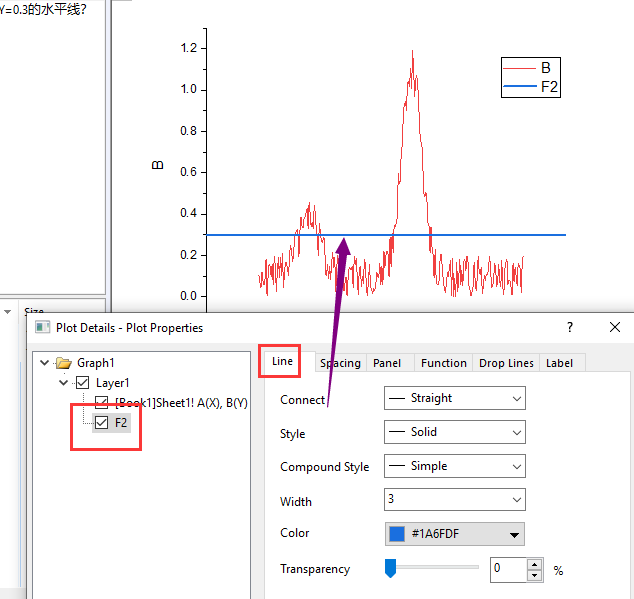Switch to the Drop Lines tab
Image resolution: width=634 pixels, height=599 pixels.
click(506, 363)
